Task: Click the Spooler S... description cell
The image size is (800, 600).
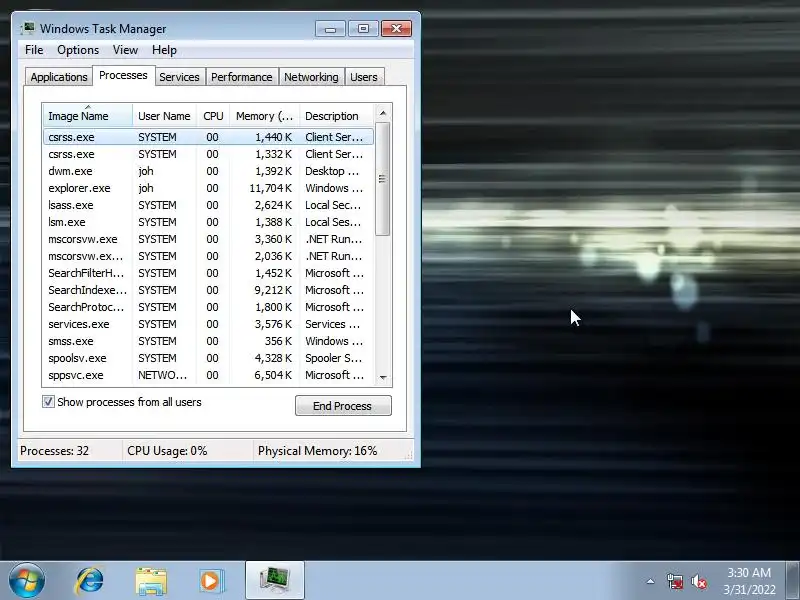Action: [333, 358]
